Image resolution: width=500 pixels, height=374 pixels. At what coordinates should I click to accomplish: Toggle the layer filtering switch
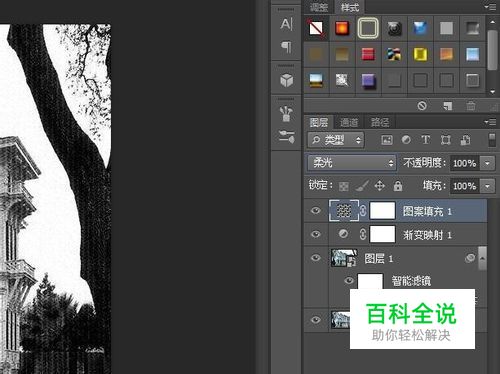pos(492,140)
